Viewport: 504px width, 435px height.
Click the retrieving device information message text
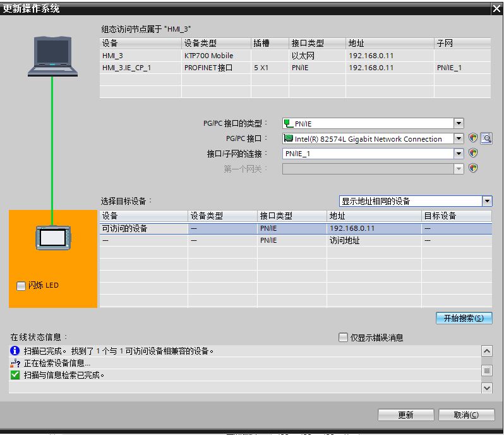pyautogui.click(x=57, y=364)
